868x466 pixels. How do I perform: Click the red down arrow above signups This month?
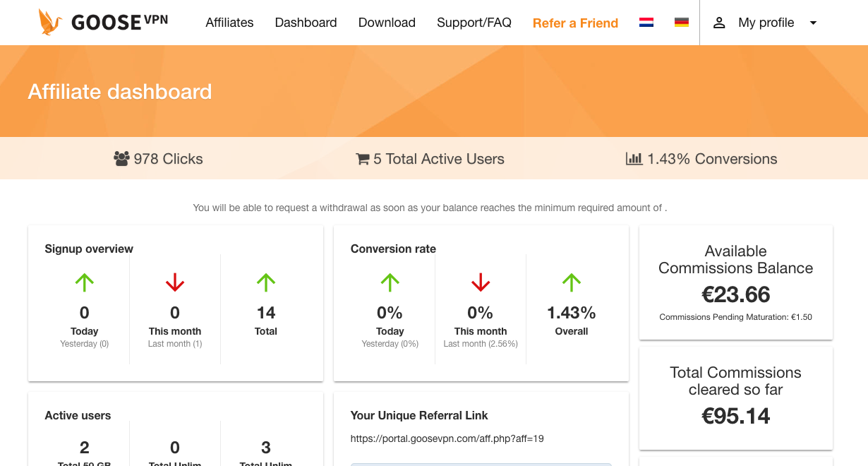pos(175,283)
